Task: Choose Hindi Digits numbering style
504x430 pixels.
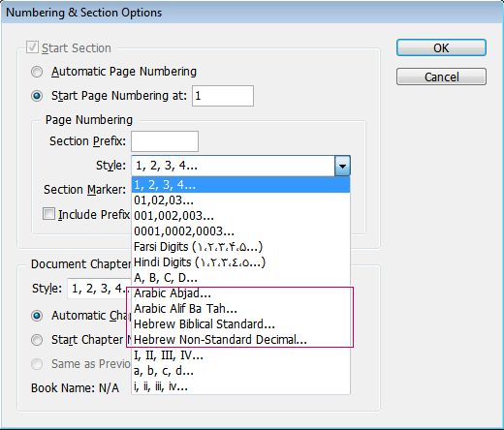Action: click(x=240, y=262)
